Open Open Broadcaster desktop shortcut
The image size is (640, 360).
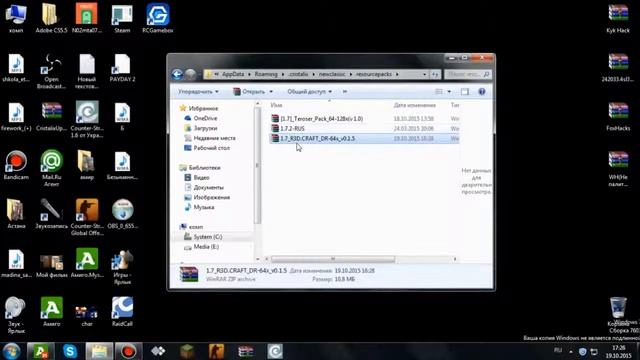pos(51,71)
